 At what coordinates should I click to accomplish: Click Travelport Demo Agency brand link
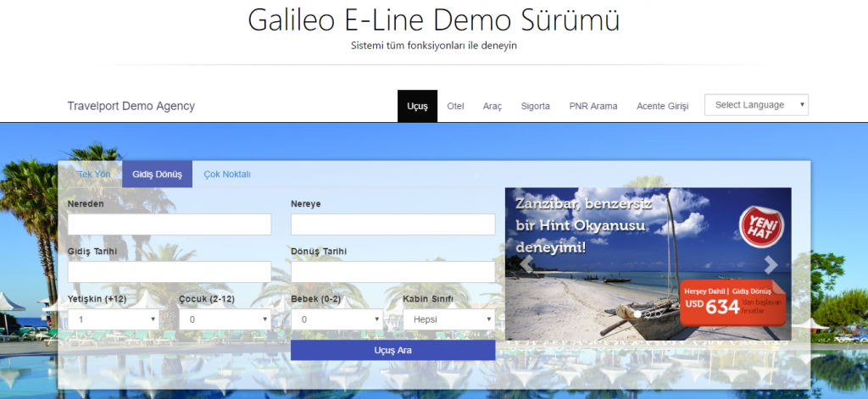pos(131,106)
